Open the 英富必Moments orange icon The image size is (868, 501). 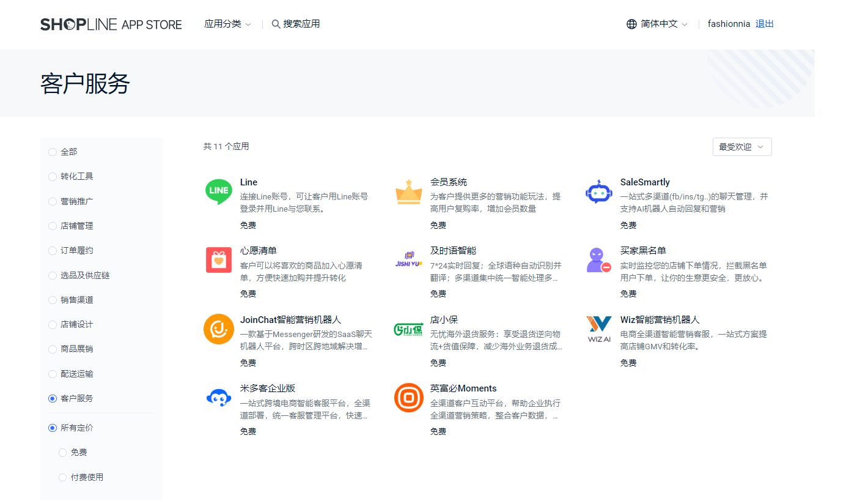point(408,398)
